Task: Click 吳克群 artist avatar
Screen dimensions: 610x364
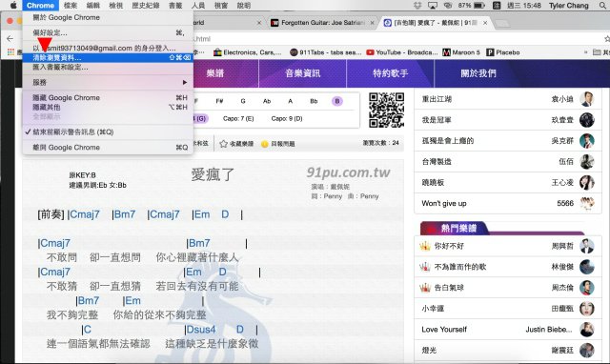Action: tap(587, 141)
